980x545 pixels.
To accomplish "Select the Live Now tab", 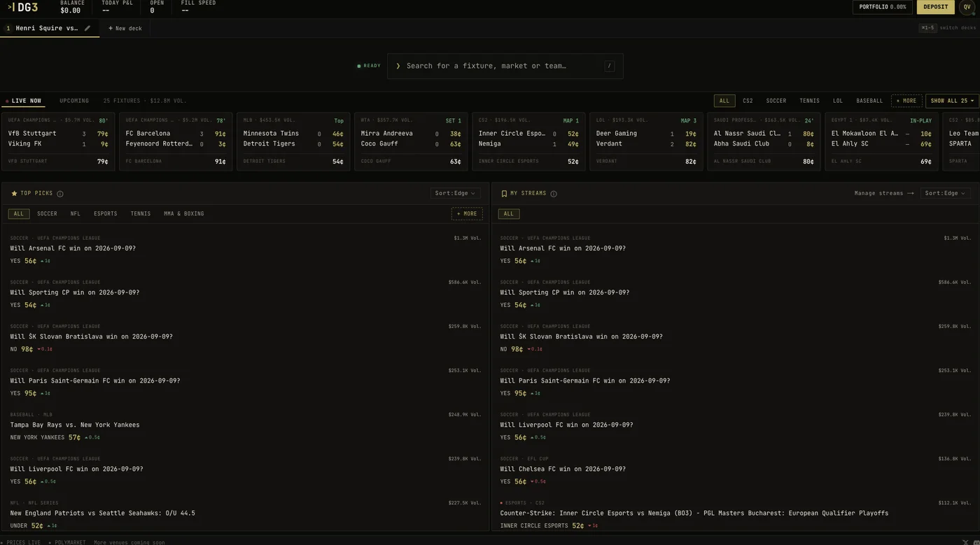I will 23,101.
